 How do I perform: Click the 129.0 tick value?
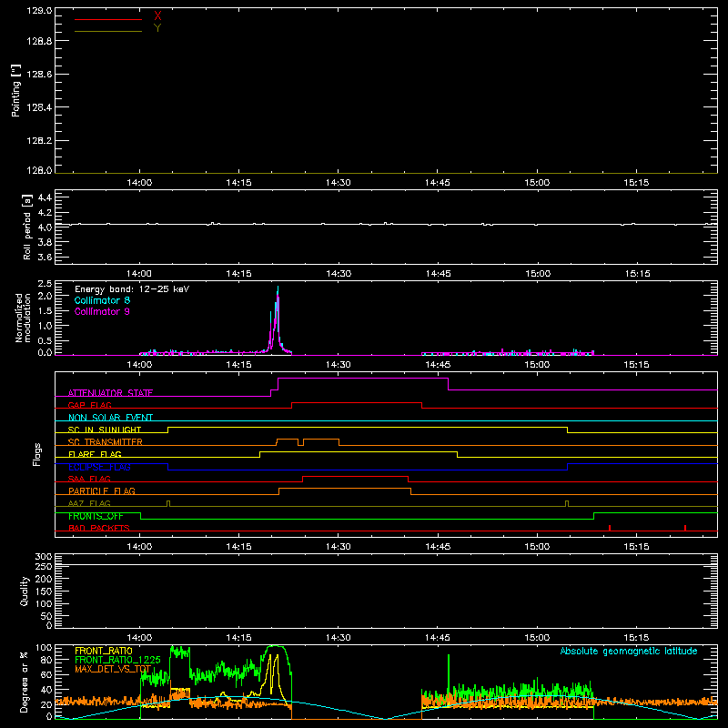(39, 11)
